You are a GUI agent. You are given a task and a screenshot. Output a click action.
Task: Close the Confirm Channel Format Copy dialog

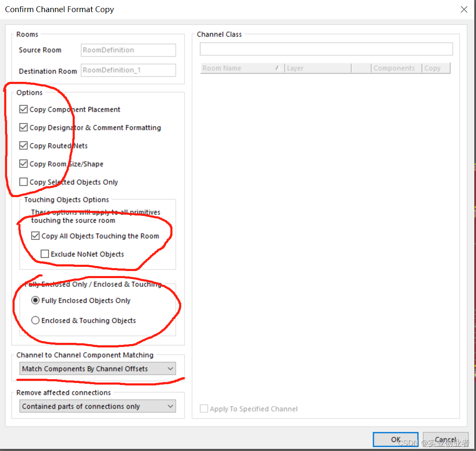click(464, 10)
